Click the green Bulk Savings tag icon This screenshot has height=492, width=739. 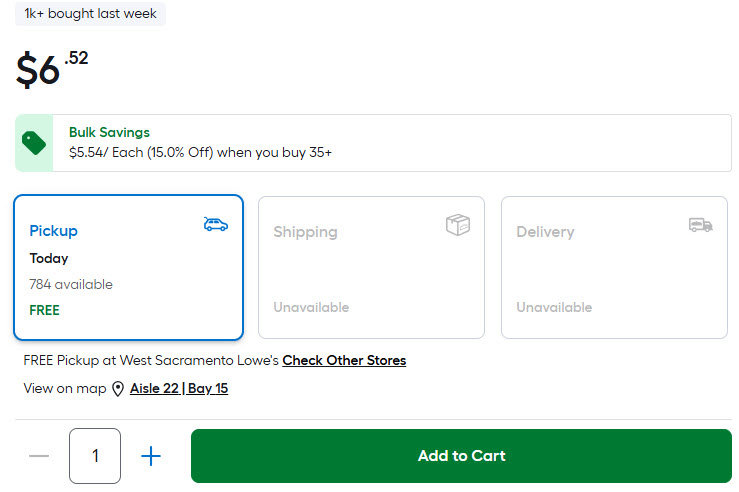[x=34, y=143]
